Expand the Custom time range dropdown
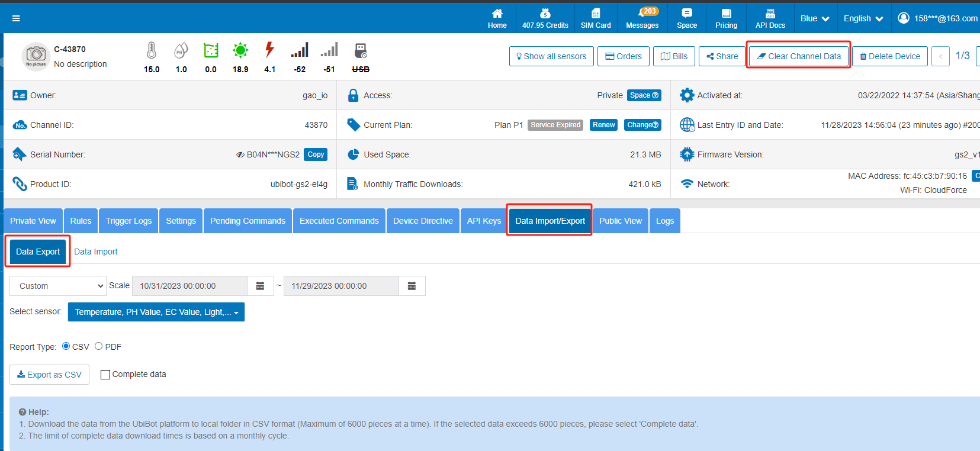 (x=58, y=286)
